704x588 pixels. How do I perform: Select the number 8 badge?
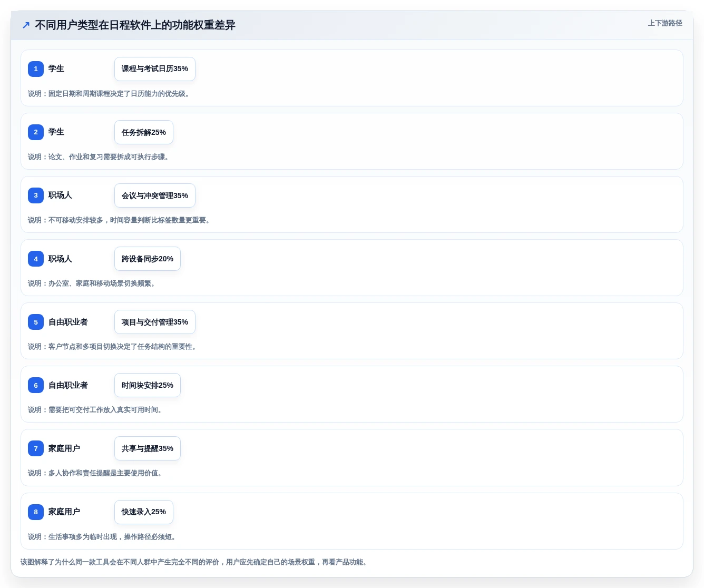tap(36, 512)
